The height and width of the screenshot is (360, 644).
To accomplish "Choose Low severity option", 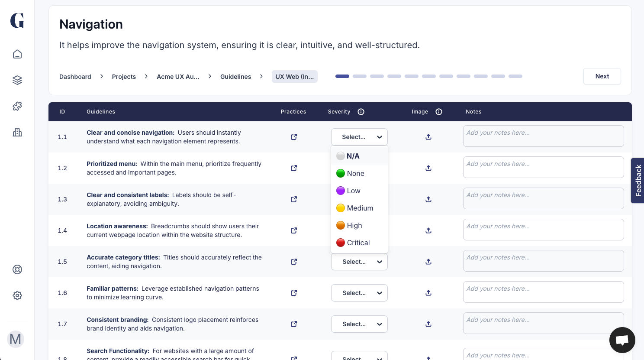I will (x=359, y=191).
